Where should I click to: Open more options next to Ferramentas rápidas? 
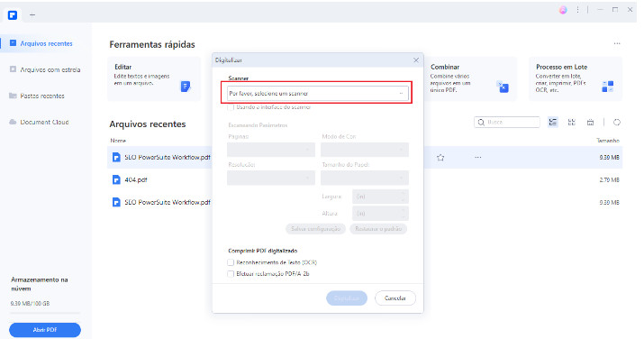pyautogui.click(x=617, y=43)
